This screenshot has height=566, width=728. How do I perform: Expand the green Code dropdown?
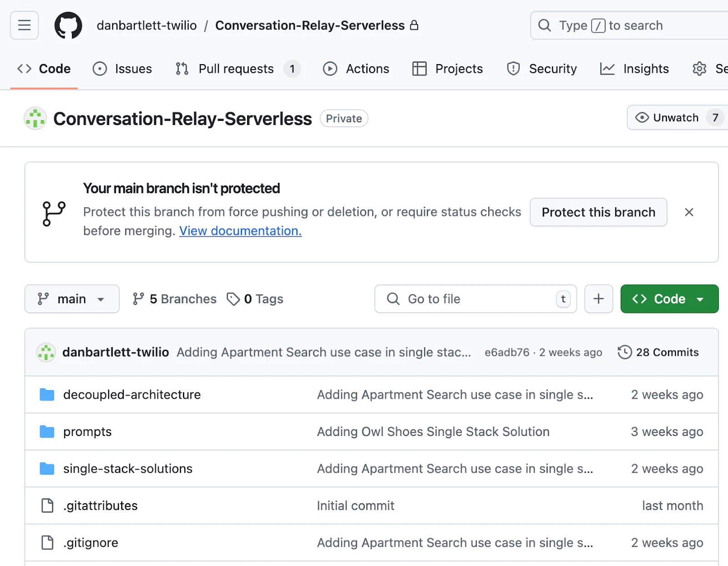point(669,299)
